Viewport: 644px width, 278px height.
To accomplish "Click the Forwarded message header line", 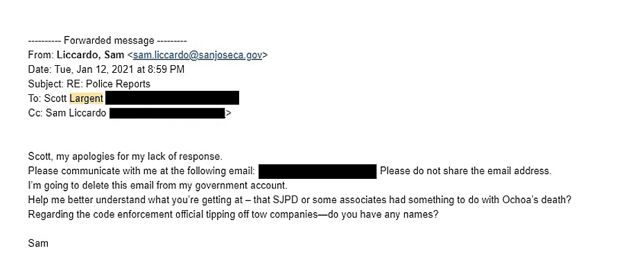I will (x=107, y=41).
